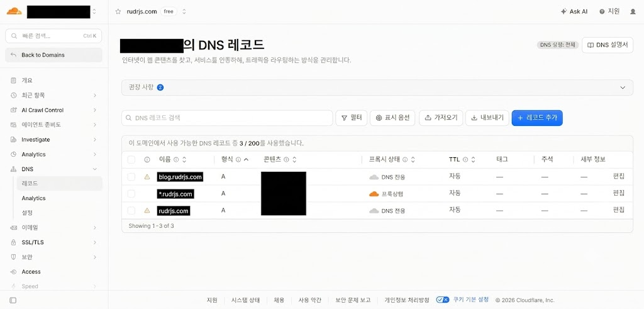Open 쿠키 기본 설정 link
Viewport: 644px width, 309px height.
coord(471,300)
